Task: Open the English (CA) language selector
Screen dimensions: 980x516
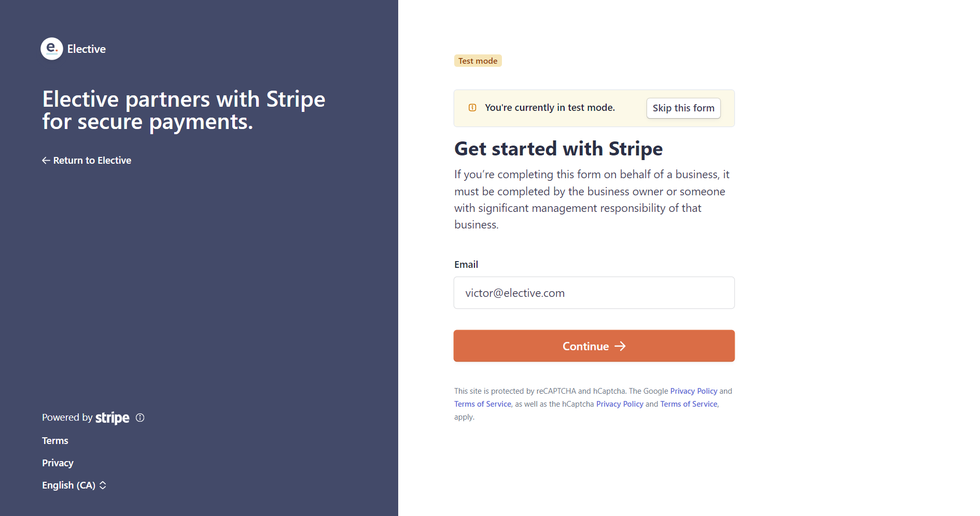Action: tap(74, 485)
